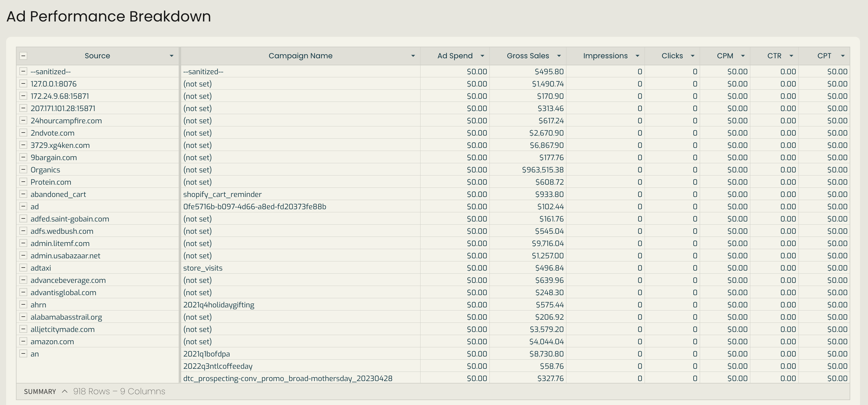Open the CPT column dropdown arrow
The height and width of the screenshot is (405, 868).
tap(843, 56)
